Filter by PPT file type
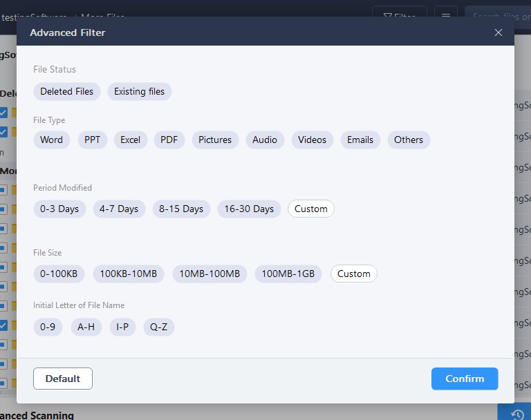531x420 pixels. click(92, 140)
